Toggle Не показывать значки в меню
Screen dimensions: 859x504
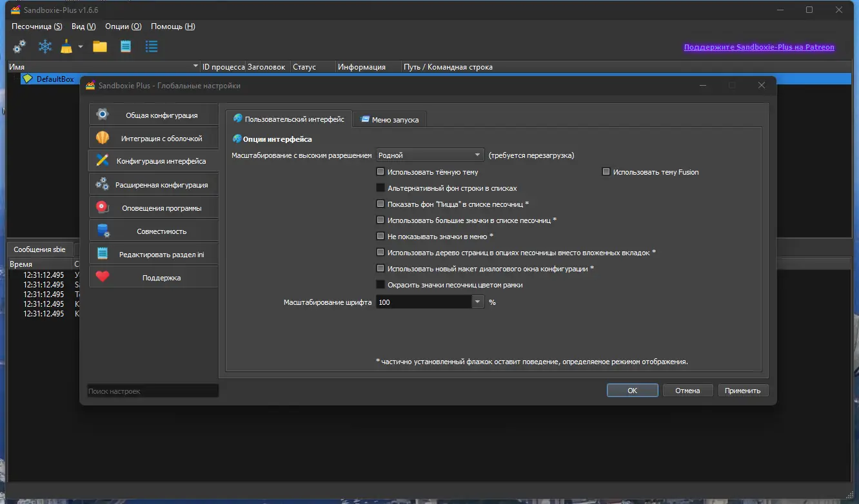click(x=380, y=237)
